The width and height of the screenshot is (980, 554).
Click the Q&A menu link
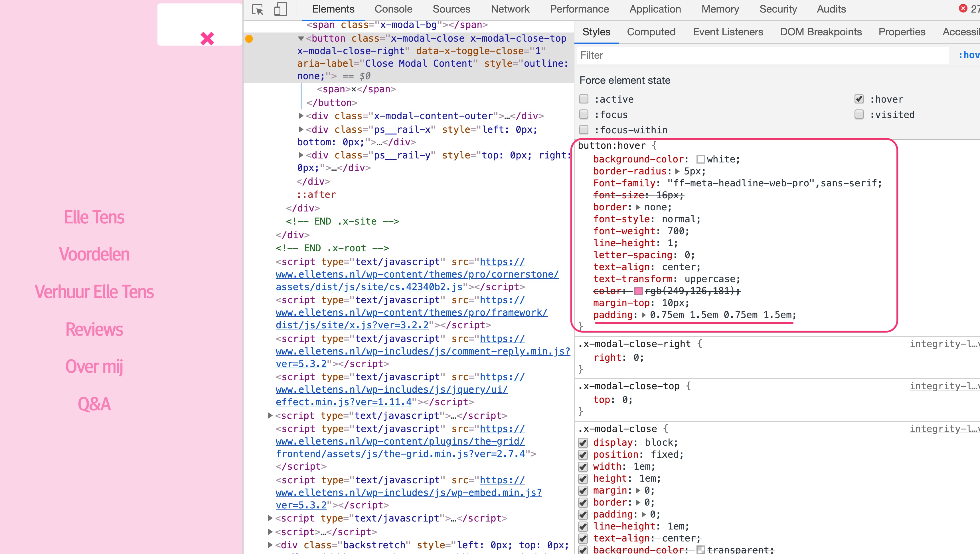point(94,404)
